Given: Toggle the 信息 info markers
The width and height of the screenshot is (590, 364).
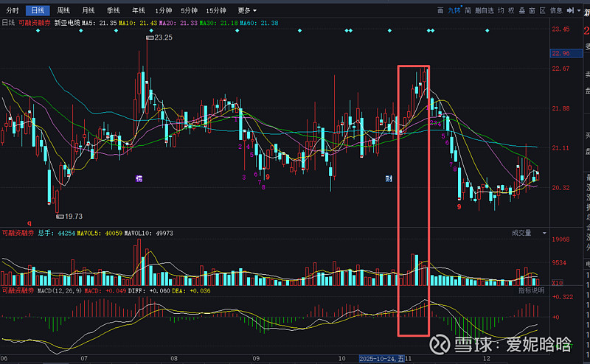Looking at the screenshot, I should click(x=556, y=11).
